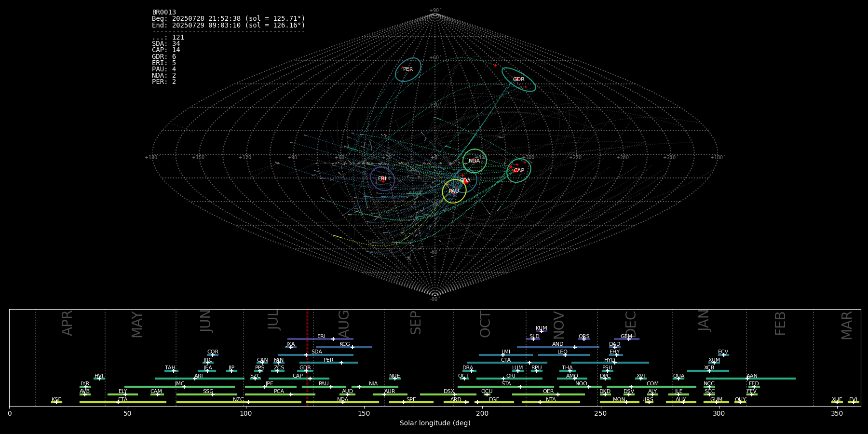Click the 'PAU: 4' count entry
The height and width of the screenshot is (434, 868).
click(164, 69)
